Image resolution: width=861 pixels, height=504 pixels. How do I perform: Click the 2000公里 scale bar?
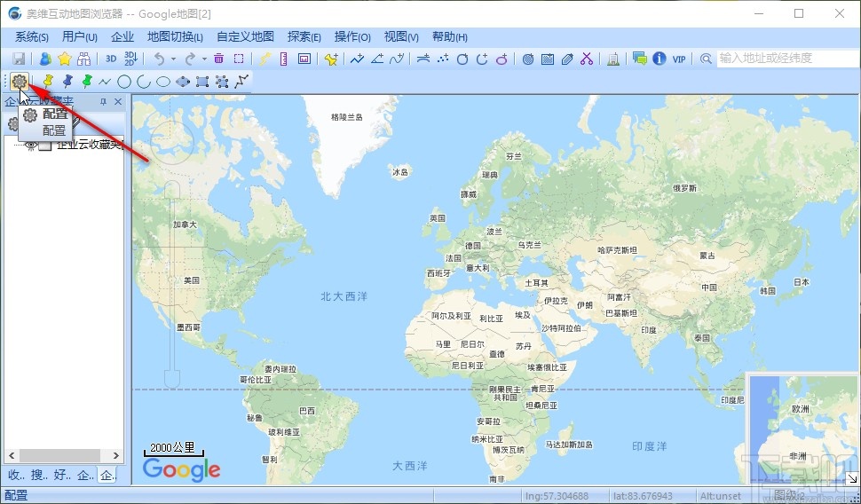(x=173, y=450)
